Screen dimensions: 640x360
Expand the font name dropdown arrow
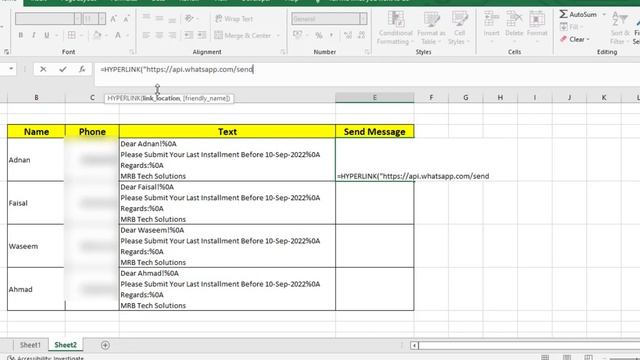click(x=78, y=19)
